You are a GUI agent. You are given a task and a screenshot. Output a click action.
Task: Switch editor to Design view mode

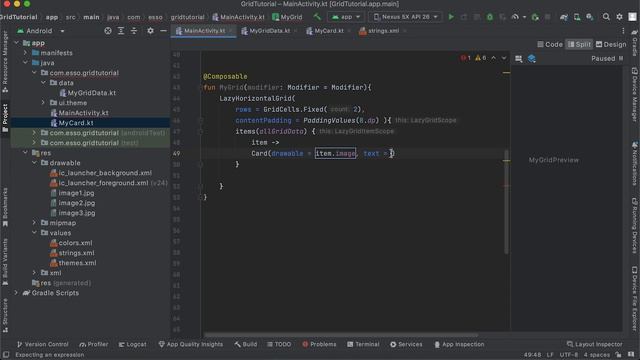[611, 44]
